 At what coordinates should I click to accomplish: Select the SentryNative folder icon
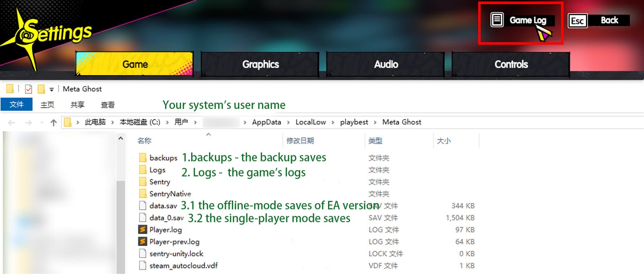tap(142, 193)
